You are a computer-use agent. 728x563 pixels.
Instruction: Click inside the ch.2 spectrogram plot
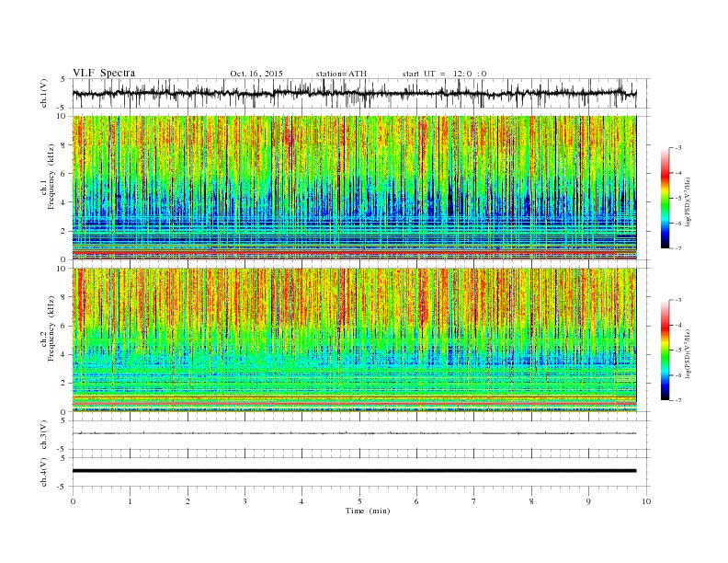354,340
